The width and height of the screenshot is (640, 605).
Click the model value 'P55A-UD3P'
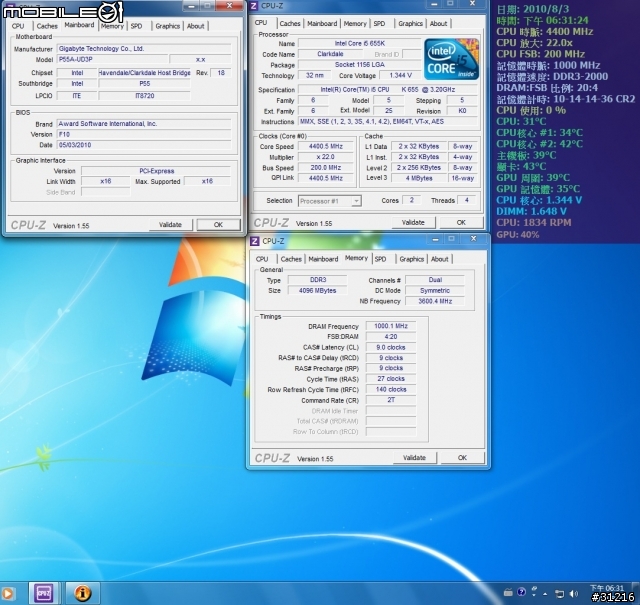pyautogui.click(x=112, y=60)
